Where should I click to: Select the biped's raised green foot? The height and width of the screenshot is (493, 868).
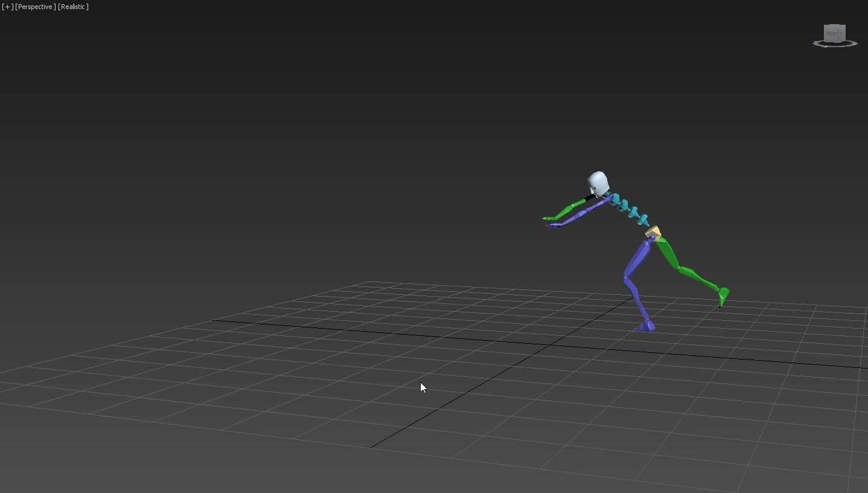coord(723,296)
